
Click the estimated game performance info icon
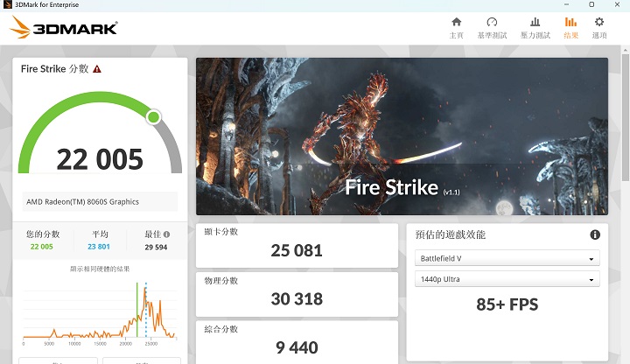(595, 234)
